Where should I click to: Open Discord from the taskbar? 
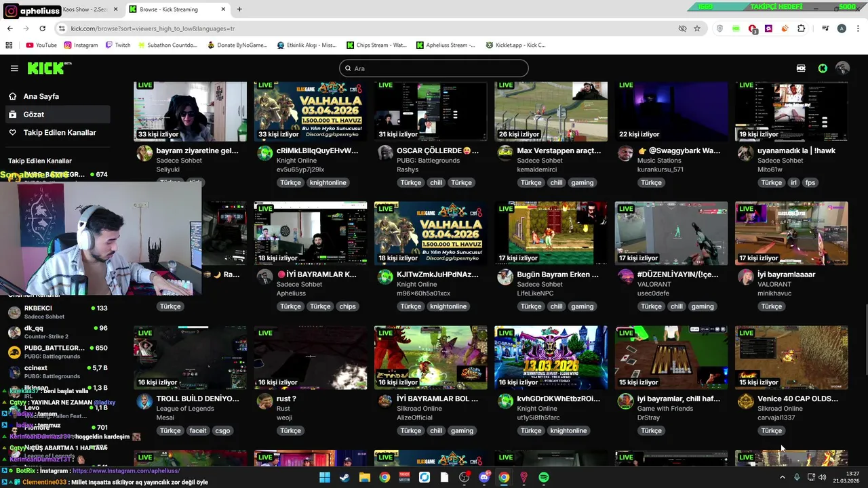(x=484, y=477)
